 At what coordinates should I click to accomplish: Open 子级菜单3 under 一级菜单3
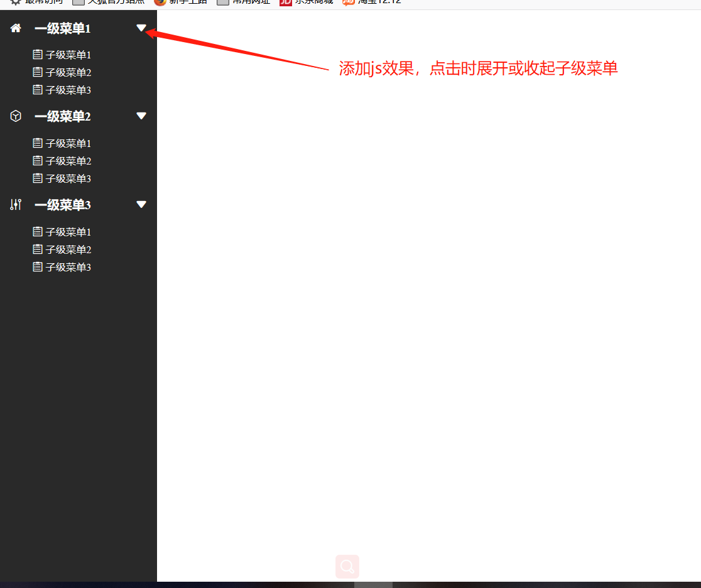coord(68,268)
